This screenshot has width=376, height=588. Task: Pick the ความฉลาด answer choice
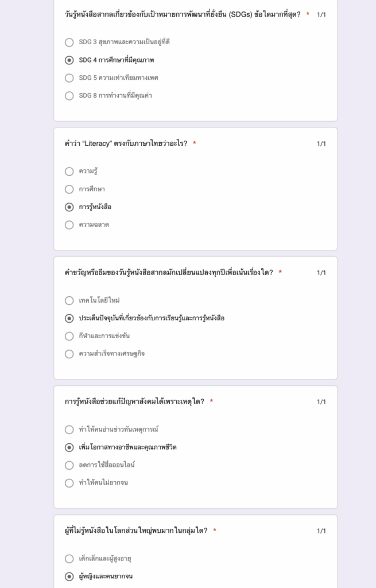point(69,225)
